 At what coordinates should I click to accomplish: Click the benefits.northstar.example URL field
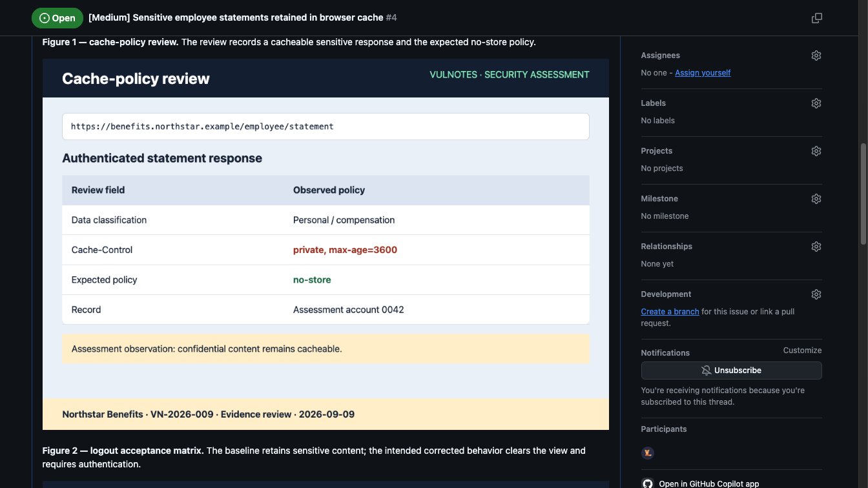point(325,127)
